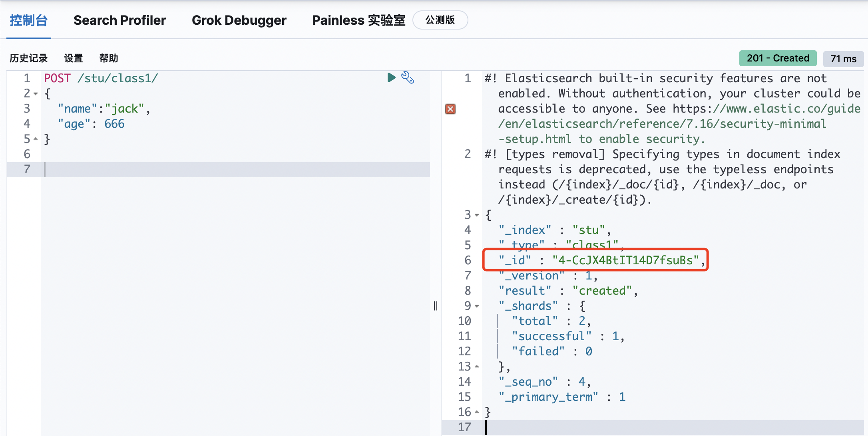Click the 71 ms response time badge
This screenshot has height=436, width=868.
coord(843,59)
